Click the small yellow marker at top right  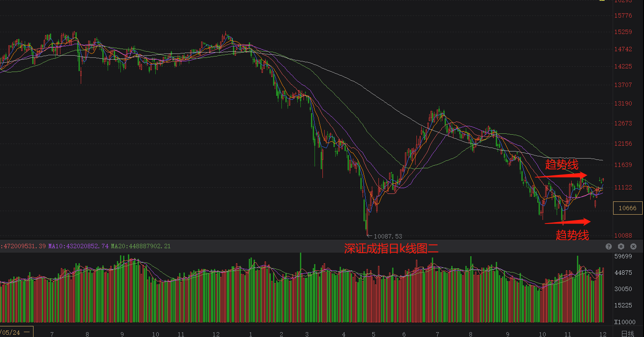click(x=602, y=2)
